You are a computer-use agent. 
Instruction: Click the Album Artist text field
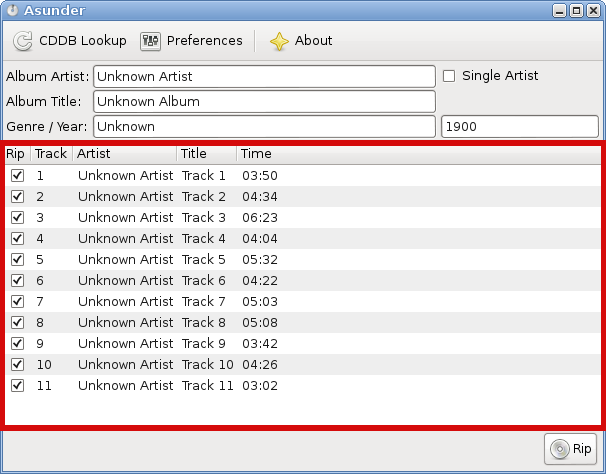[x=264, y=77]
